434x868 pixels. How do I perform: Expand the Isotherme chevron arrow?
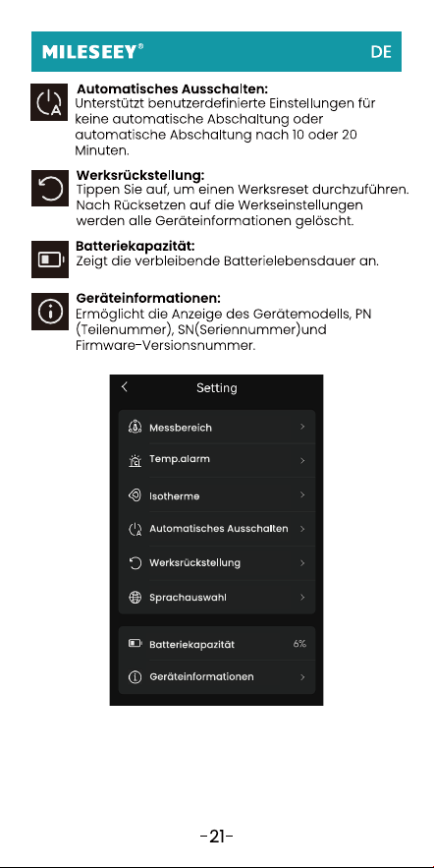[302, 494]
